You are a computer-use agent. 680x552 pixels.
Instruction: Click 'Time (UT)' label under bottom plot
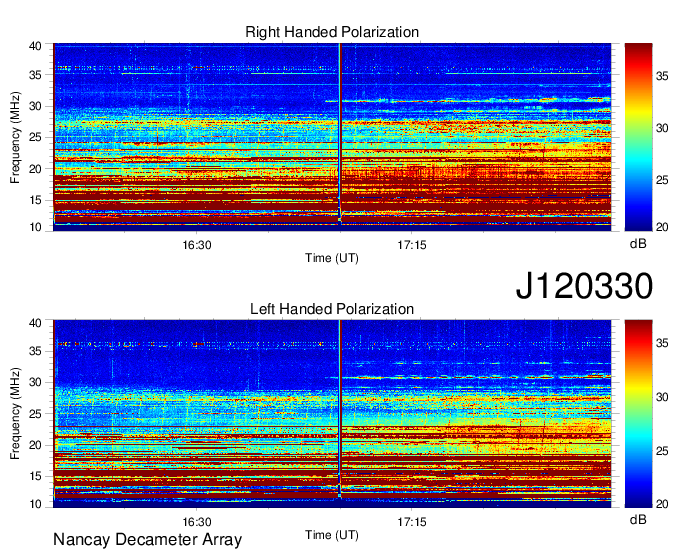coord(332,535)
